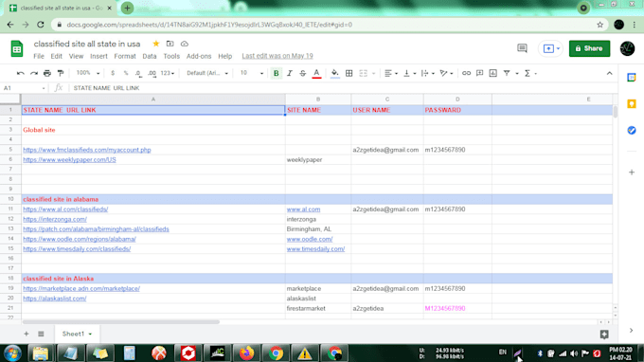Click the green Share button

point(589,48)
